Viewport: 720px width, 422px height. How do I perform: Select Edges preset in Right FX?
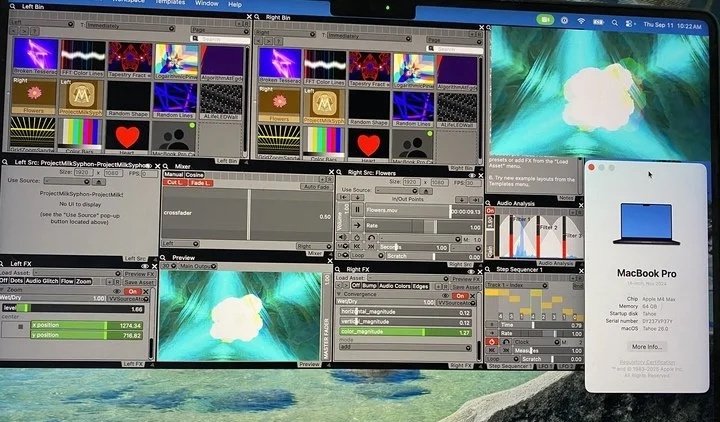421,286
